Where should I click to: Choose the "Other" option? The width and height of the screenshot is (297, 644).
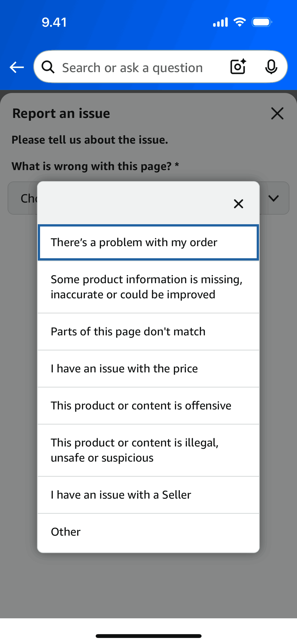[148, 532]
